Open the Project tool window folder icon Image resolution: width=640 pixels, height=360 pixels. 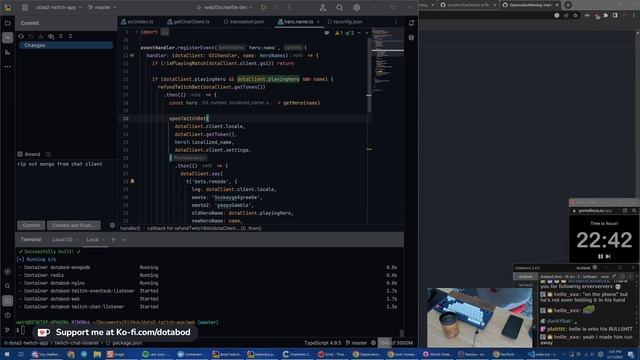point(7,23)
